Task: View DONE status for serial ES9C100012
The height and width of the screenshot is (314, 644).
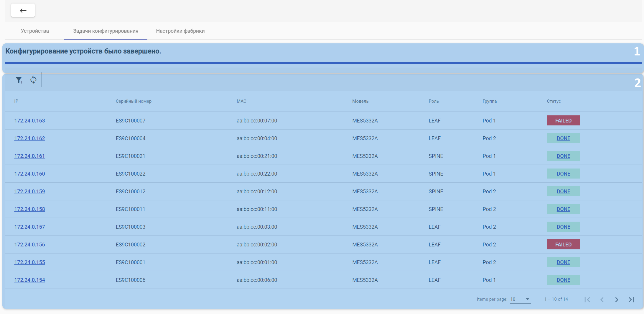Action: [563, 191]
